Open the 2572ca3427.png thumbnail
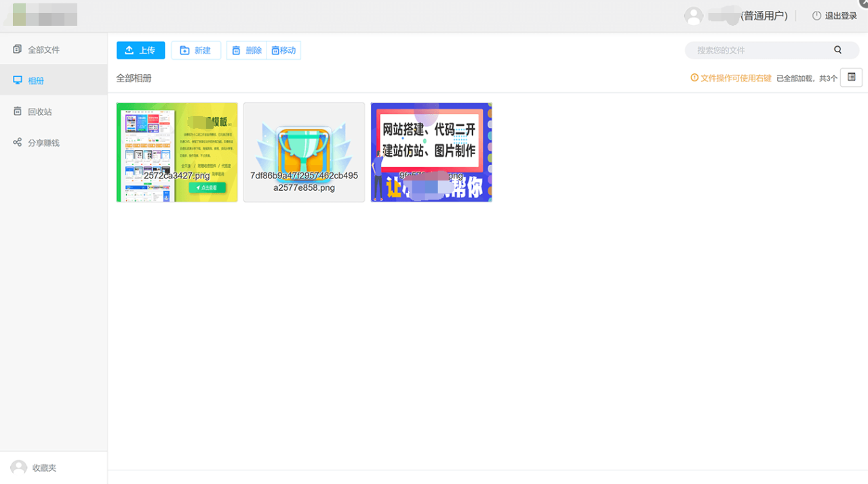 (x=177, y=152)
